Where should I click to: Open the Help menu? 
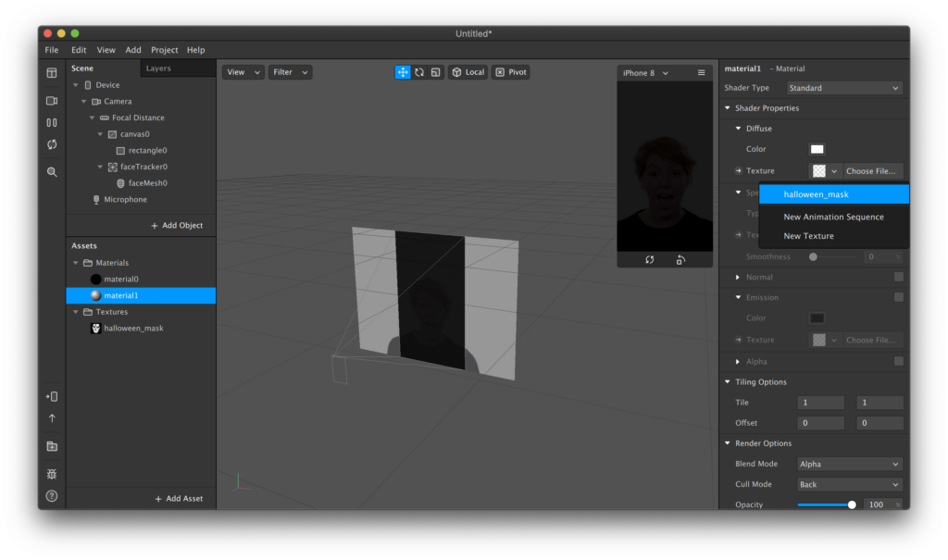click(x=196, y=50)
